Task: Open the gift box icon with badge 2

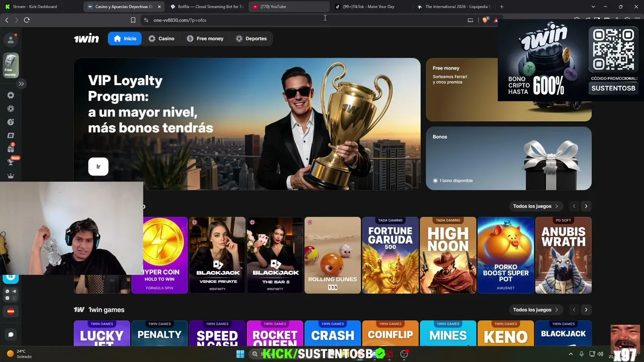Action: tap(11, 149)
